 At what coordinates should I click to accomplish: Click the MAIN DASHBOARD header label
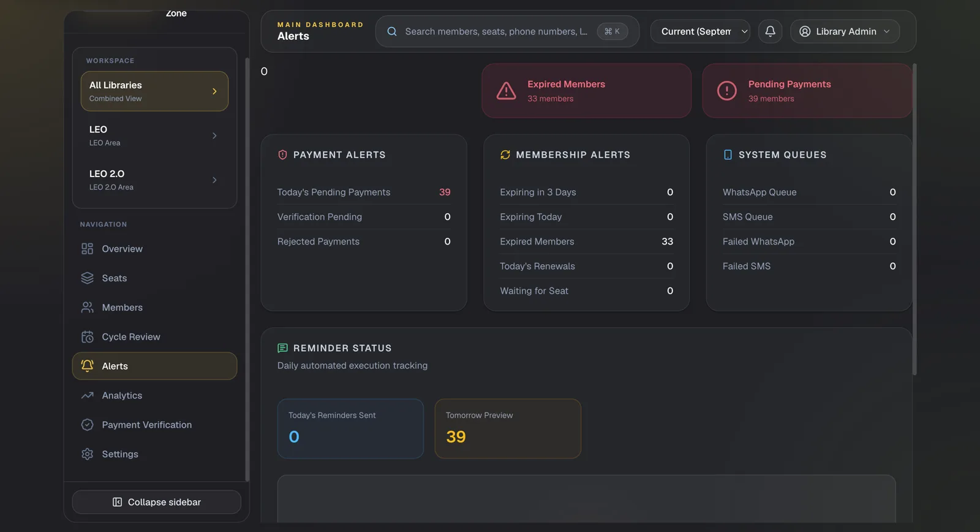point(320,25)
